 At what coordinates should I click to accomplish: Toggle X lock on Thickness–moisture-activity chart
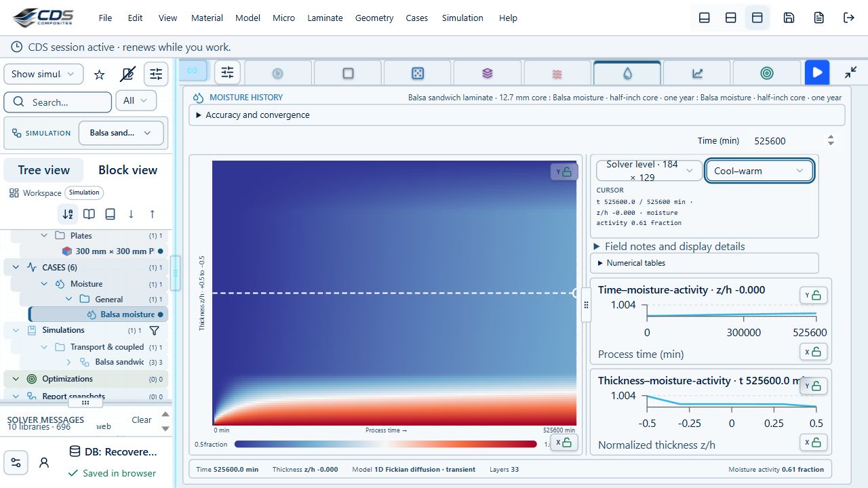[x=814, y=443]
